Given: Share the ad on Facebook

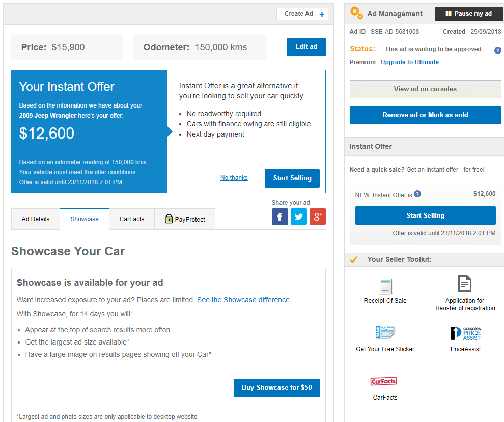Looking at the screenshot, I should click(279, 217).
